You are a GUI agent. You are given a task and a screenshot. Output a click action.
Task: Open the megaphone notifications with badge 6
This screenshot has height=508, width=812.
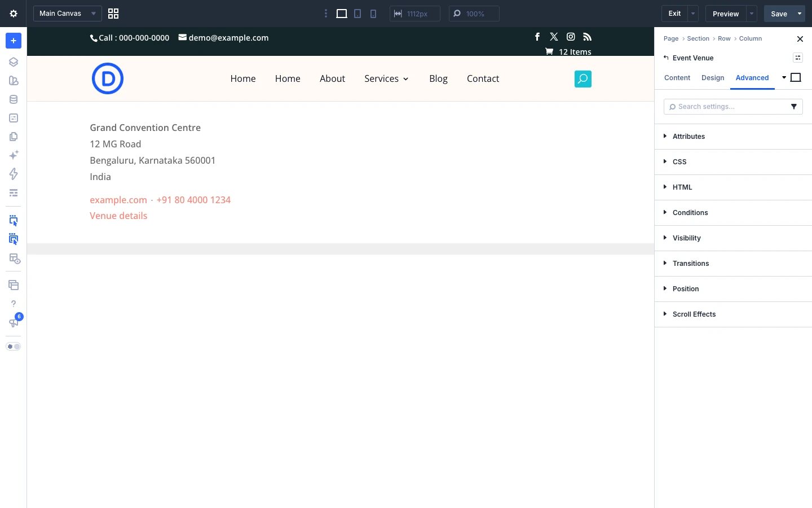(14, 322)
